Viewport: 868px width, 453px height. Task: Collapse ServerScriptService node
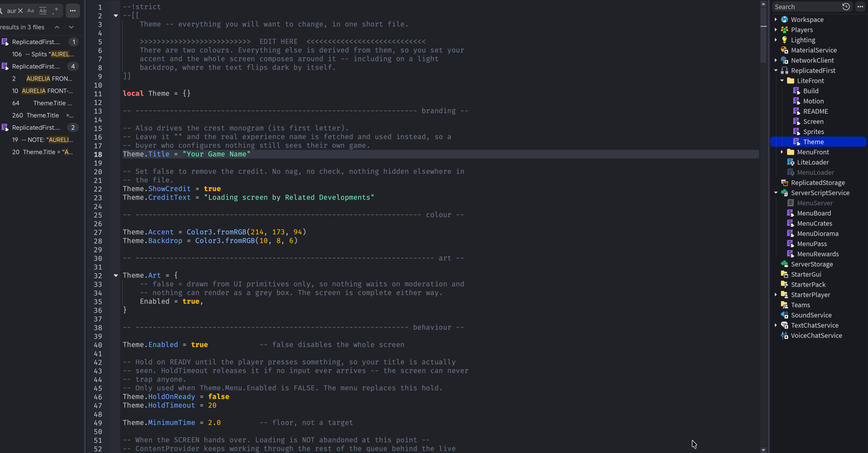click(776, 193)
